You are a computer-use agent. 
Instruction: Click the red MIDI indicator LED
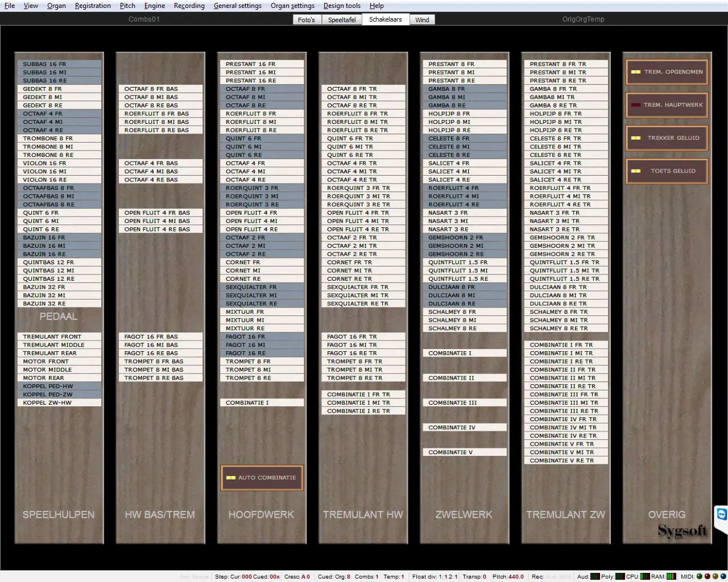(708, 576)
